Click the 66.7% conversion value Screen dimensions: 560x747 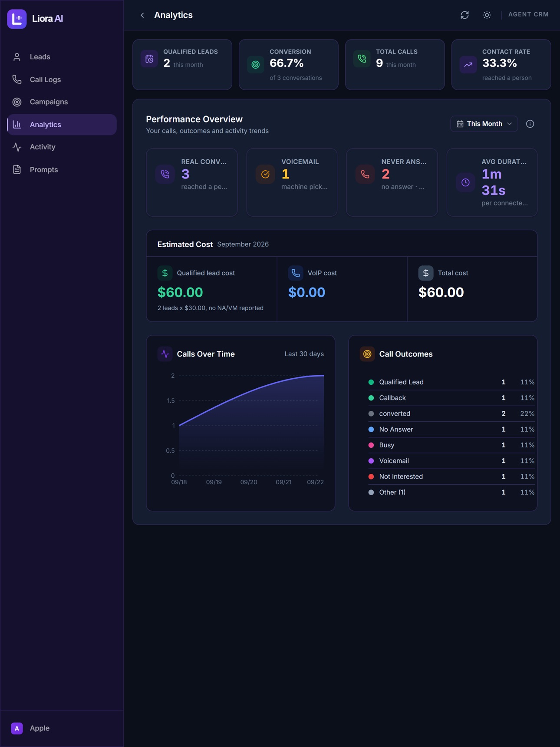(x=287, y=63)
